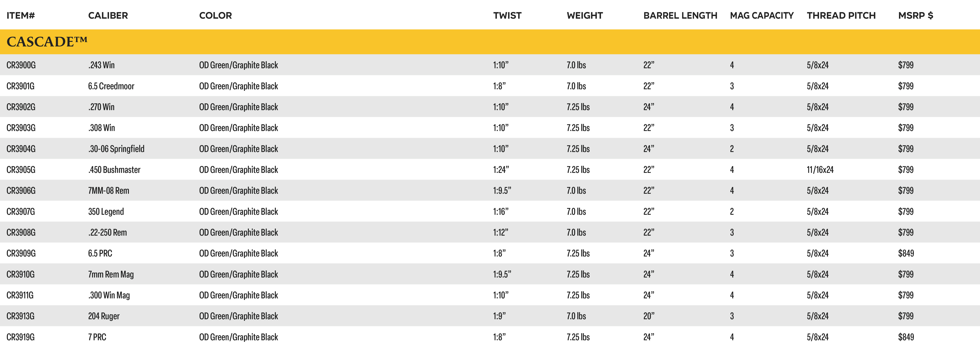Image resolution: width=980 pixels, height=347 pixels.
Task: Click item number CR3919G
Action: (x=21, y=337)
